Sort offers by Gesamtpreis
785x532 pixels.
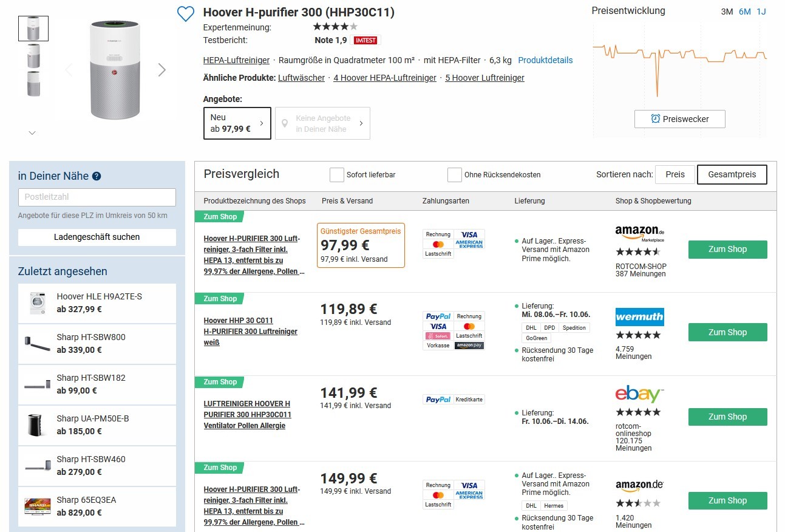[732, 174]
